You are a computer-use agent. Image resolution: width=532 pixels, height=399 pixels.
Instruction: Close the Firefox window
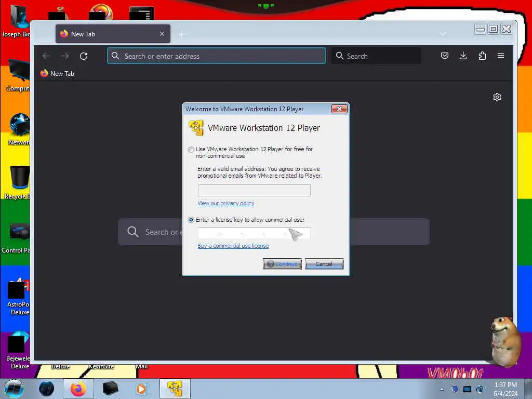pyautogui.click(x=506, y=29)
